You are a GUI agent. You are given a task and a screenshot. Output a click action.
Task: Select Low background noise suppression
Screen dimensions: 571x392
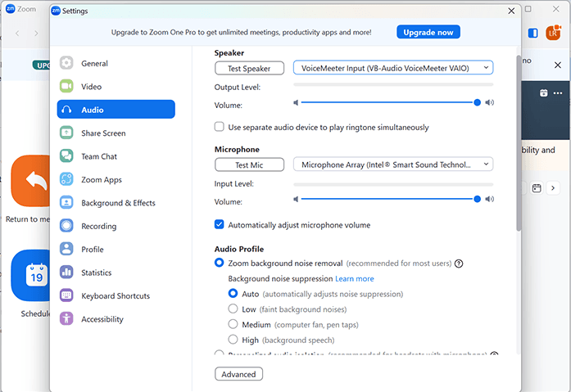[233, 309]
